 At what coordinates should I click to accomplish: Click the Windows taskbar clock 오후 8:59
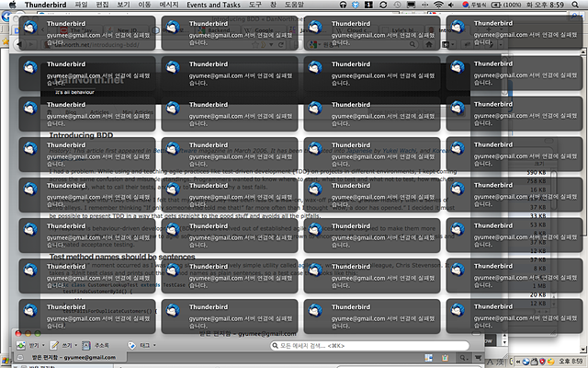pyautogui.click(x=571, y=362)
